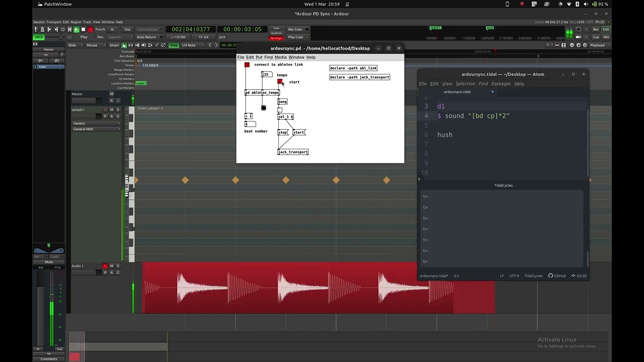
Task: Select the Internal Edit tool
Action: point(163,45)
